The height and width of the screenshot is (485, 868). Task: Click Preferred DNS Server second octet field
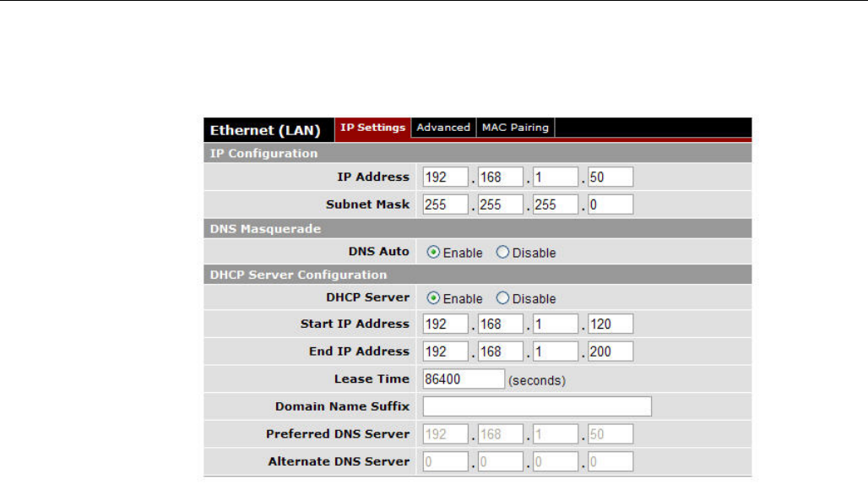501,434
